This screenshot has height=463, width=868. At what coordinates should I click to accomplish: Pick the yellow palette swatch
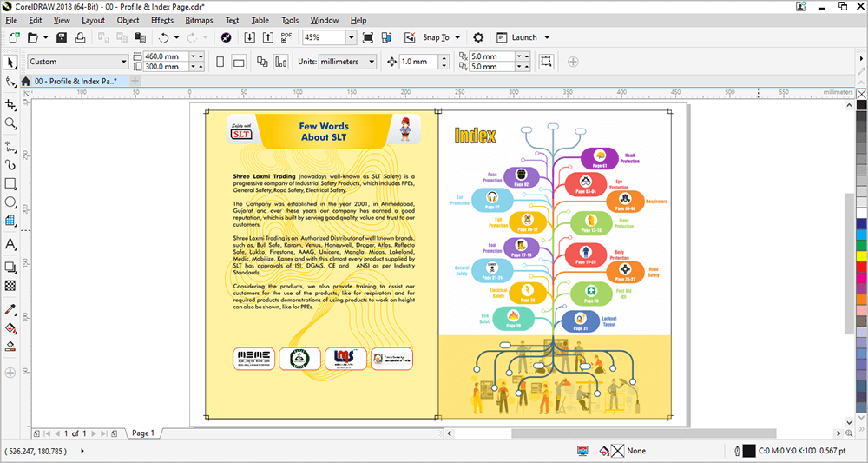tap(861, 256)
